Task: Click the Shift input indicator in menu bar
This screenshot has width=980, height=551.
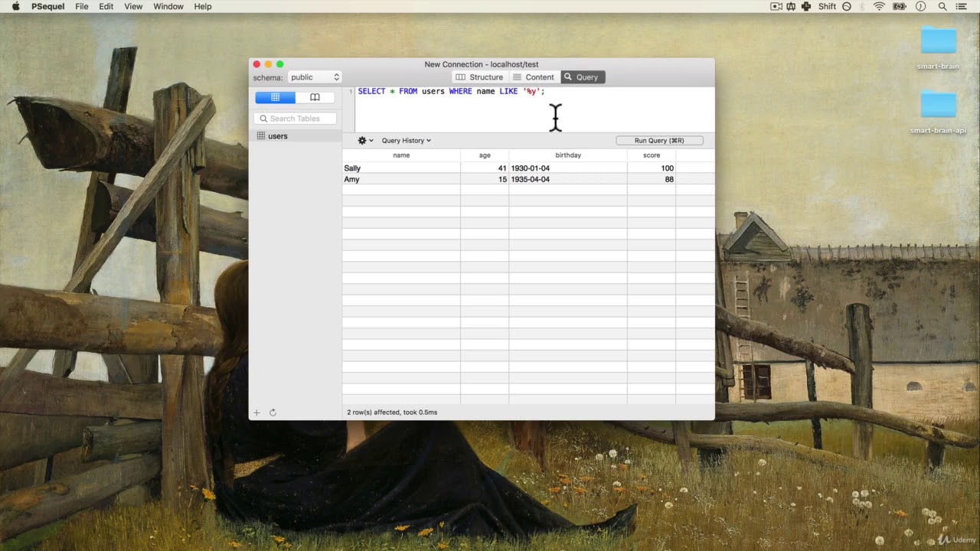Action: pyautogui.click(x=827, y=6)
